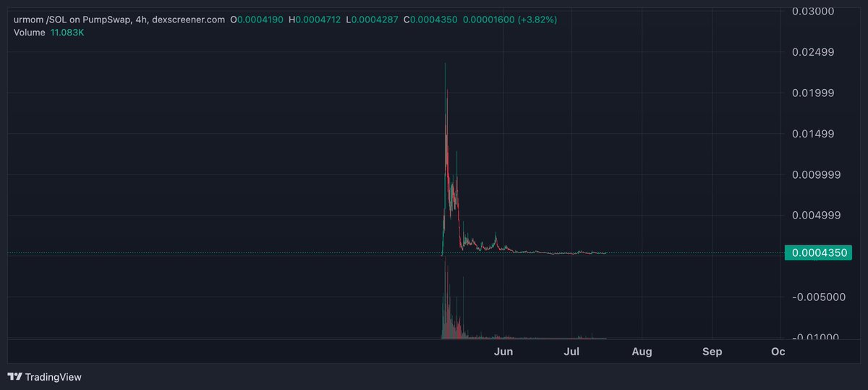Click the Sep label on time axis
Image resolution: width=868 pixels, height=390 pixels.
[x=712, y=352]
